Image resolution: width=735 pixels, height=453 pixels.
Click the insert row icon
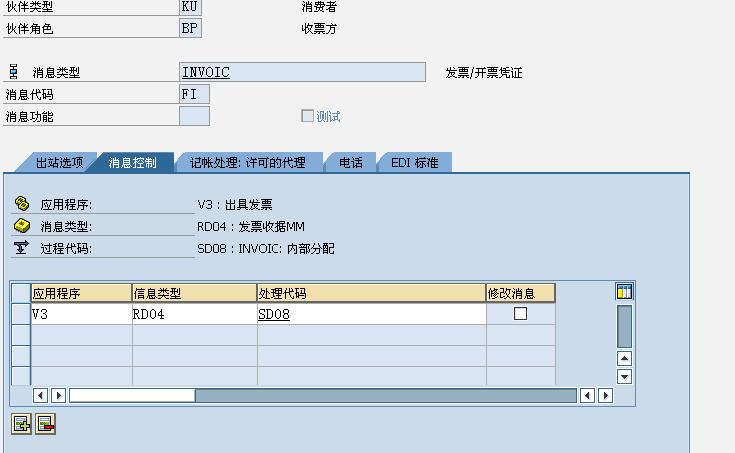point(21,424)
